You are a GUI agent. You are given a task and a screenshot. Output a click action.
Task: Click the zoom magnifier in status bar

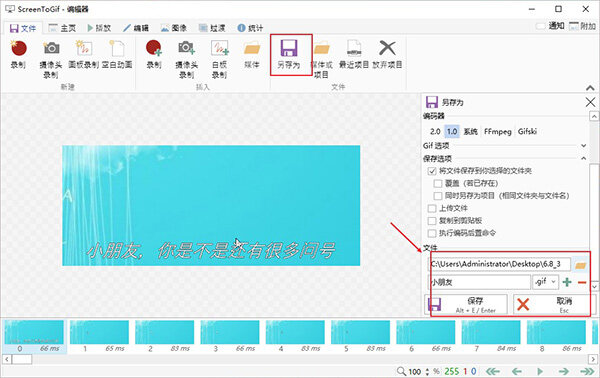click(401, 371)
